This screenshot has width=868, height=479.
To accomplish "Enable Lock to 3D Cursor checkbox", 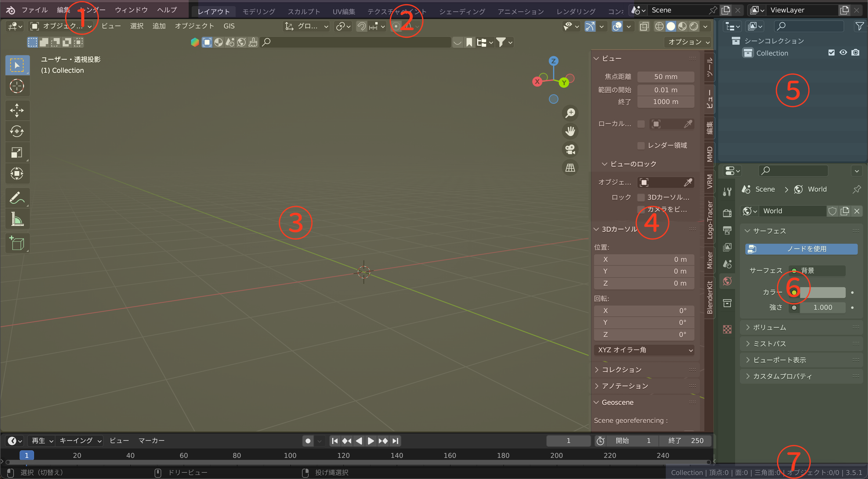I will 641,198.
